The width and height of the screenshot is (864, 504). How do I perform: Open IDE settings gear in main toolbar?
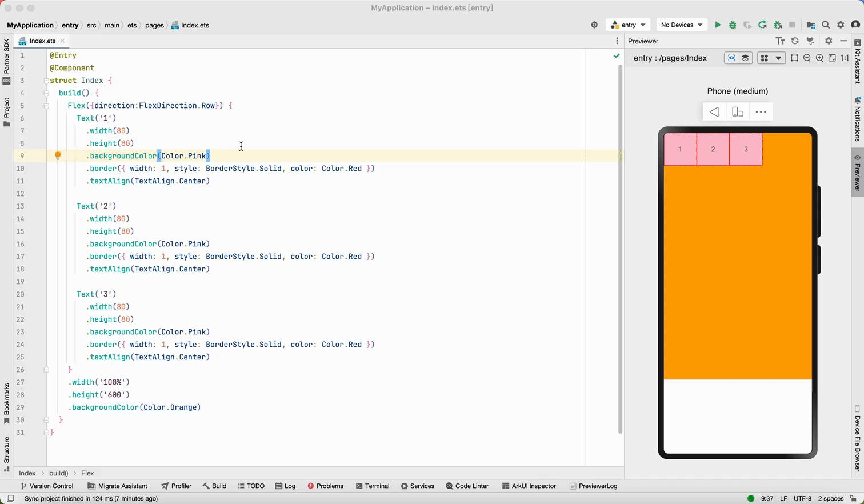841,25
